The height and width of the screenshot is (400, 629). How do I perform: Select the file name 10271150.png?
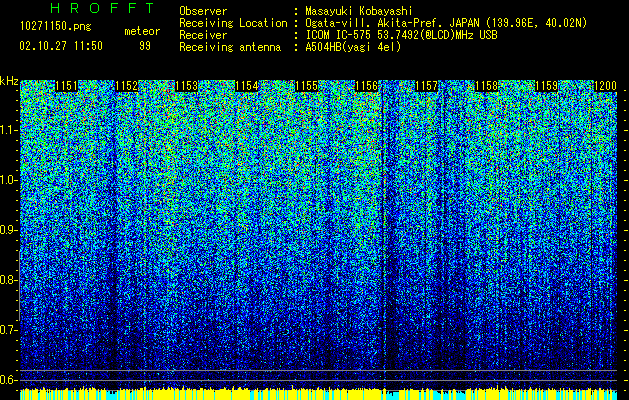click(x=56, y=27)
